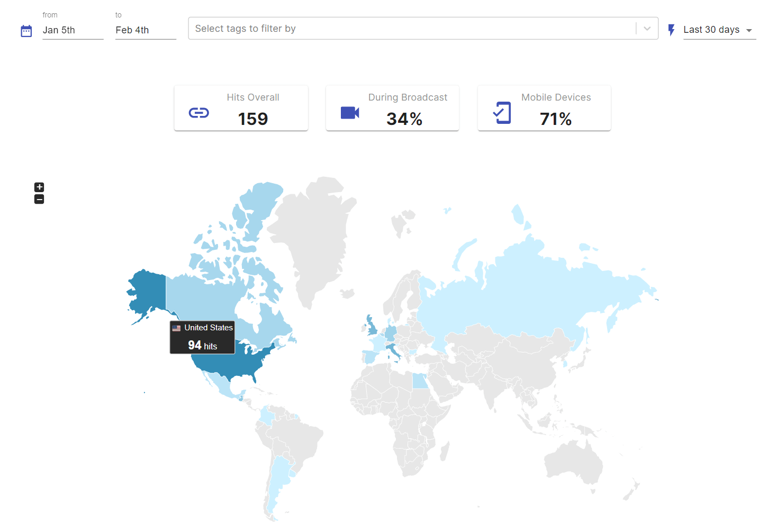Click the camera icon in During Broadcast card
This screenshot has height=532, width=768.
pos(350,113)
